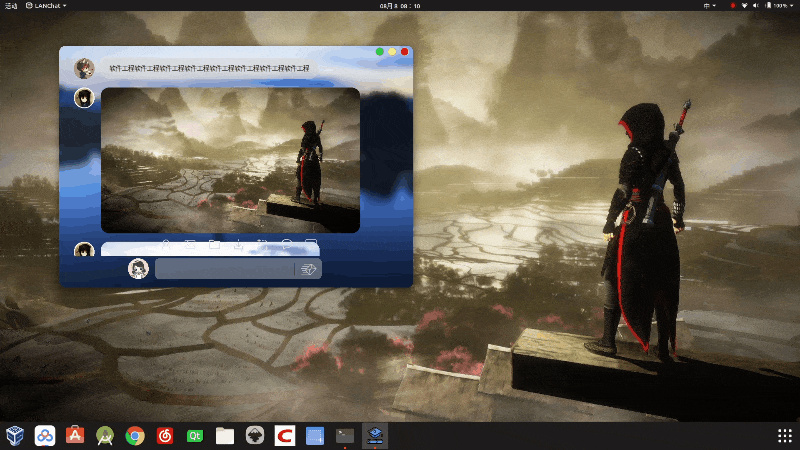800x450 pixels.
Task: Click the red recording indicator in tray
Action: point(733,6)
